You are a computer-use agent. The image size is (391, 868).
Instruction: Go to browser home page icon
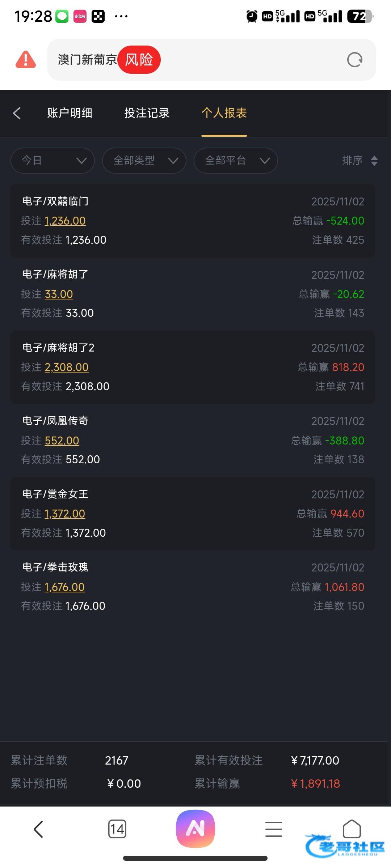point(352,828)
